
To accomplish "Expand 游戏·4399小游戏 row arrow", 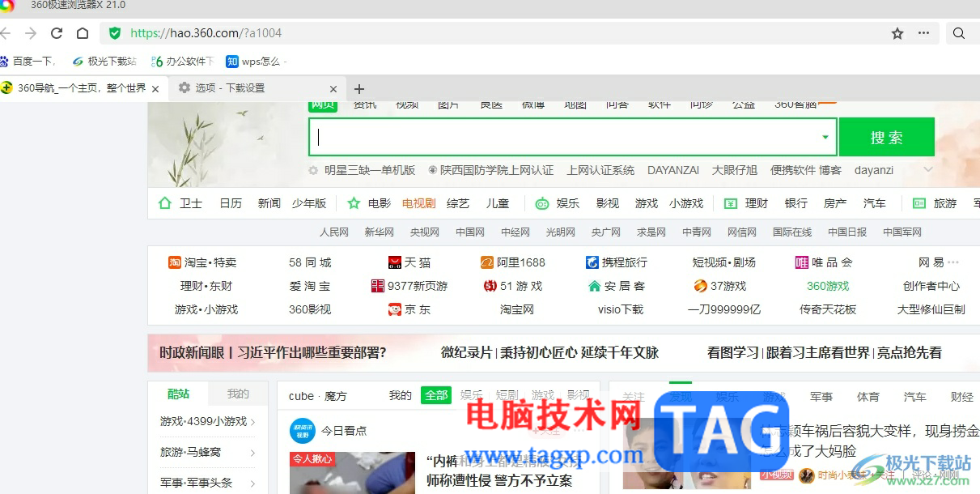I will tap(253, 422).
